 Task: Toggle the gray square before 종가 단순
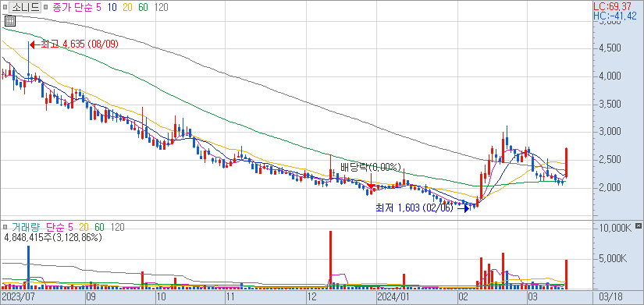pyautogui.click(x=45, y=7)
